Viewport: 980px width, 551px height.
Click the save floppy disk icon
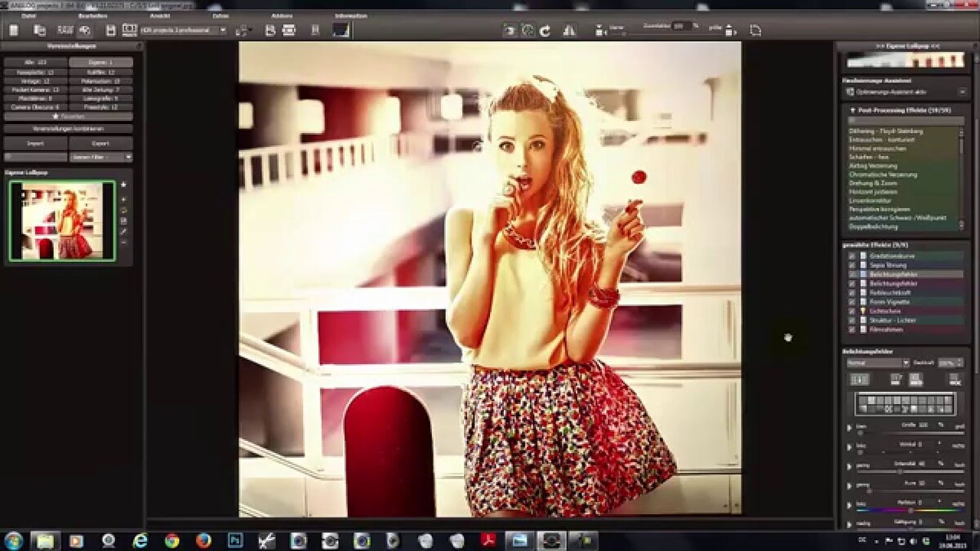[x=110, y=30]
